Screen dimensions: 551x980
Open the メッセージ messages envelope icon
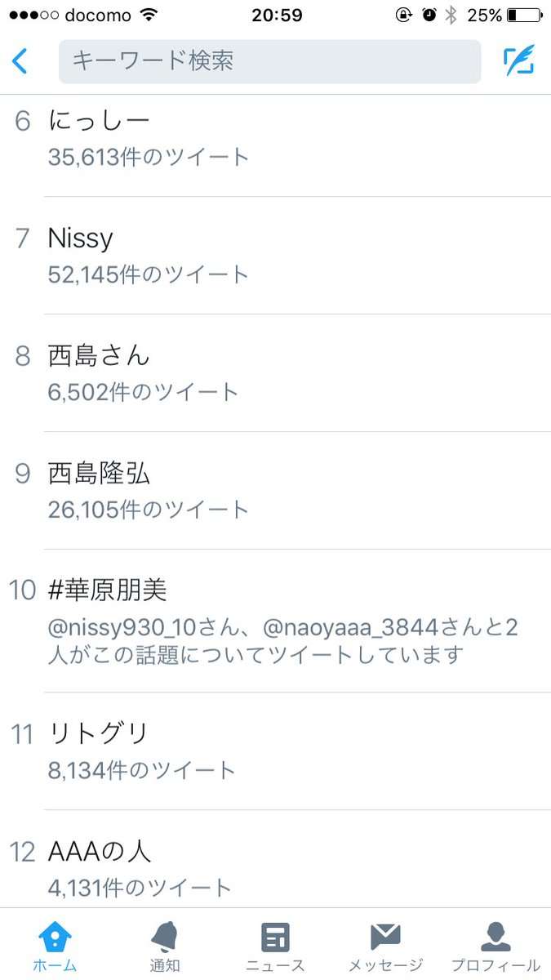click(x=385, y=938)
